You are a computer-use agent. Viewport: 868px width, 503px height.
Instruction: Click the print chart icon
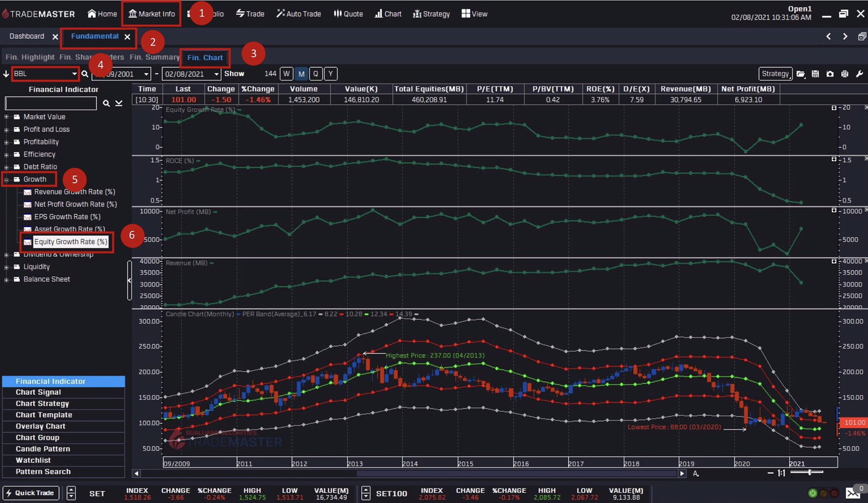point(845,74)
